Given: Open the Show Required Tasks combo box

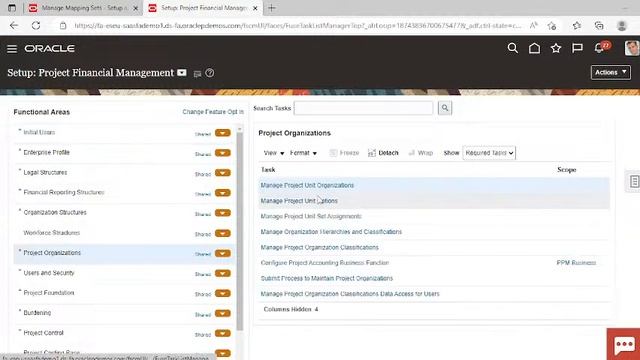Looking at the screenshot, I should (489, 153).
